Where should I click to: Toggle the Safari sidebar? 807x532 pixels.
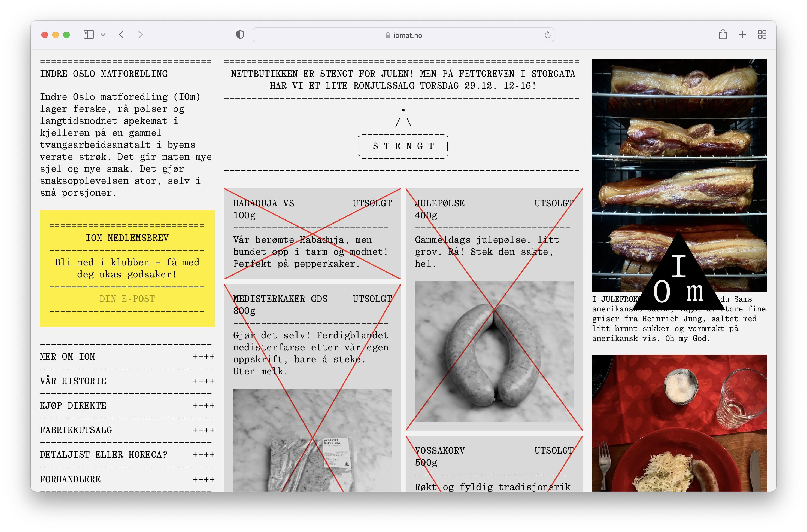89,35
